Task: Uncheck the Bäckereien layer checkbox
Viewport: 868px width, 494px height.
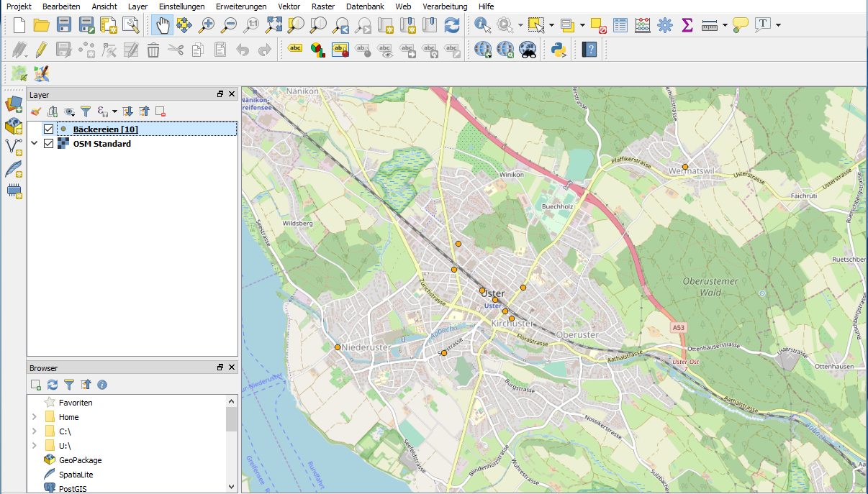Action: pyautogui.click(x=49, y=129)
